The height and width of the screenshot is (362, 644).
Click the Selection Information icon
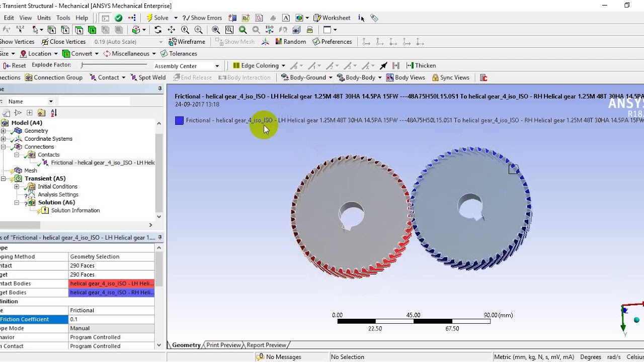click(361, 18)
